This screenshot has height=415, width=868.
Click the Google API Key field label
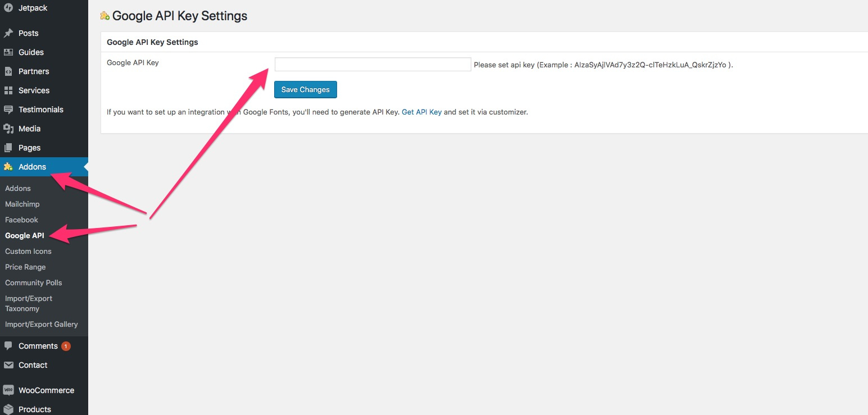133,62
